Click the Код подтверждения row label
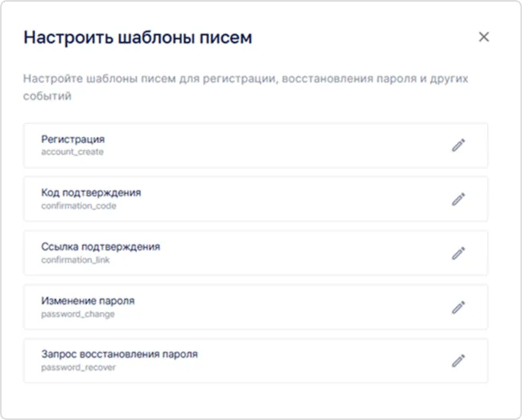Screen dimensions: 522x420 tap(91, 193)
